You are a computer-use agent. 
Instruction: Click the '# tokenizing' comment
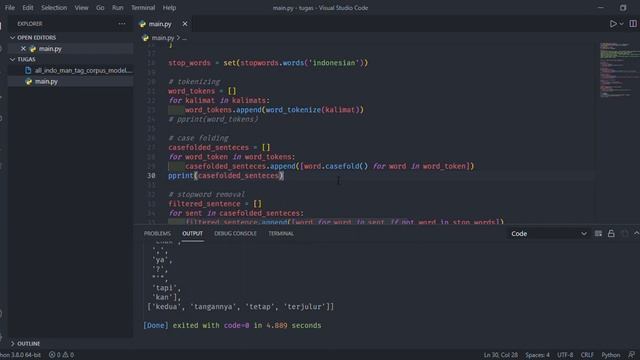194,82
